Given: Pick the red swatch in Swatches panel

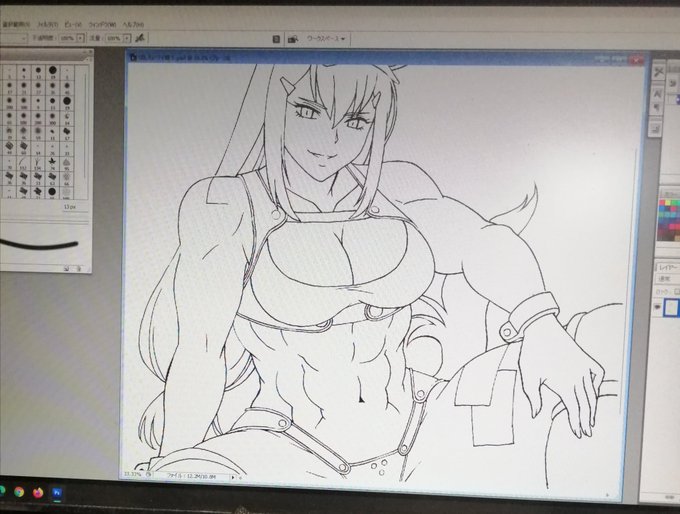Looking at the screenshot, I should click(x=662, y=203).
